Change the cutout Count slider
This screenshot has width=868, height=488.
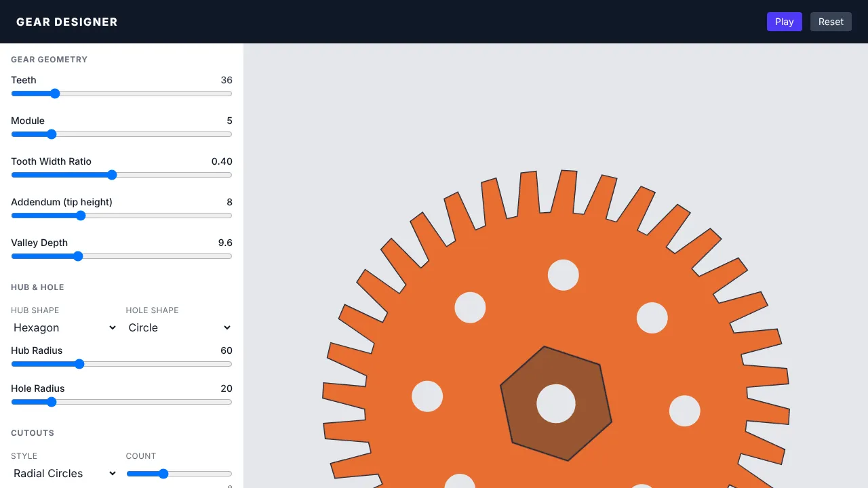coord(179,474)
